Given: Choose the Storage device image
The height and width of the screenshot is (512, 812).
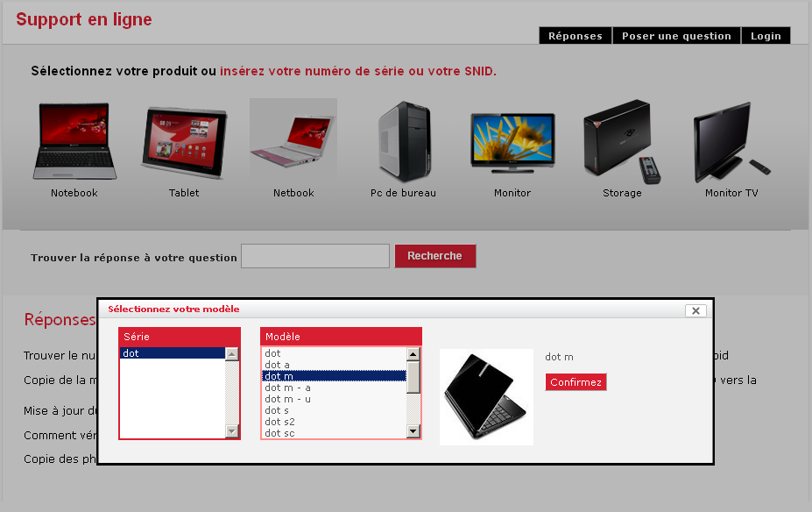Looking at the screenshot, I should (x=621, y=142).
